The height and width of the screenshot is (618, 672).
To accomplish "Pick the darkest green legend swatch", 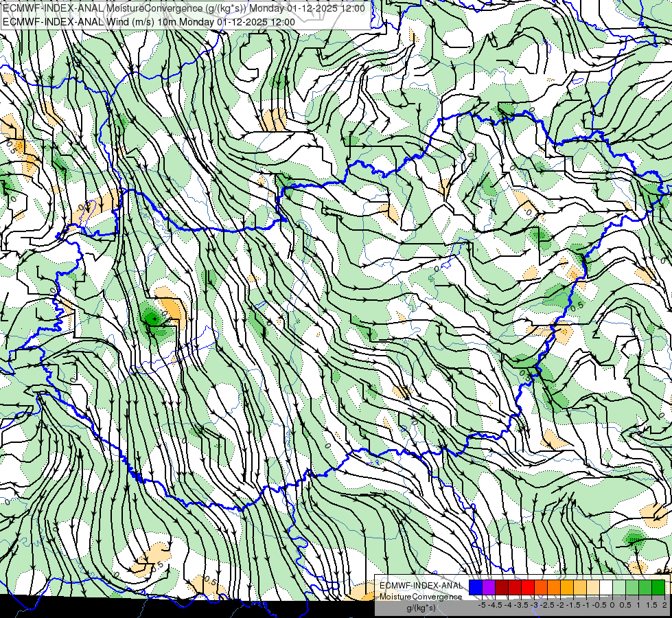I will point(658,587).
